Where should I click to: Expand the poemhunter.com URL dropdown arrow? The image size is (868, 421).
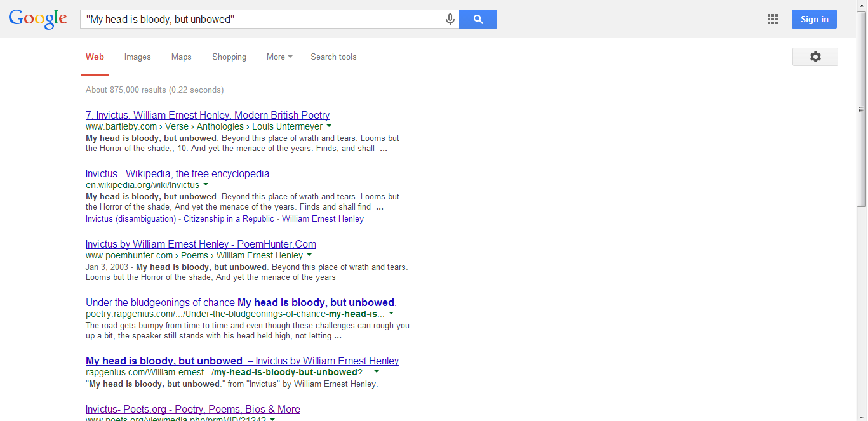309,255
